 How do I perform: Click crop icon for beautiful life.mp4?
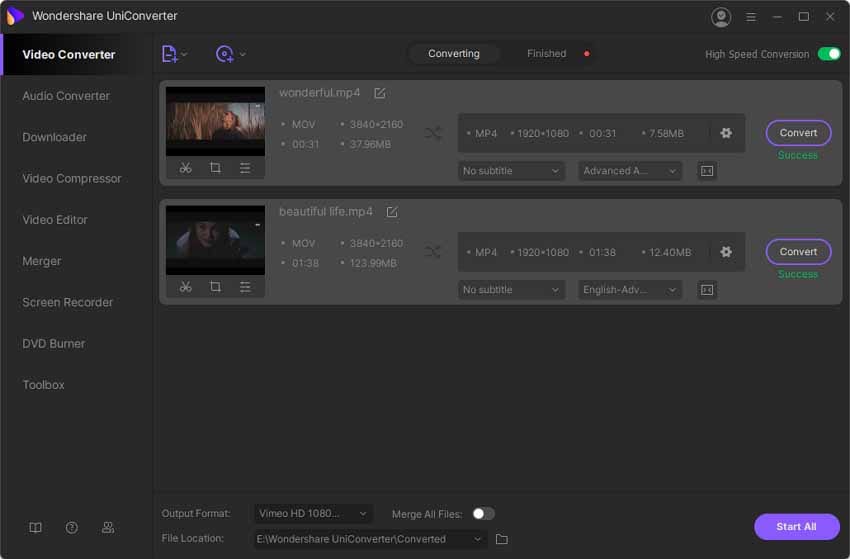click(x=215, y=287)
